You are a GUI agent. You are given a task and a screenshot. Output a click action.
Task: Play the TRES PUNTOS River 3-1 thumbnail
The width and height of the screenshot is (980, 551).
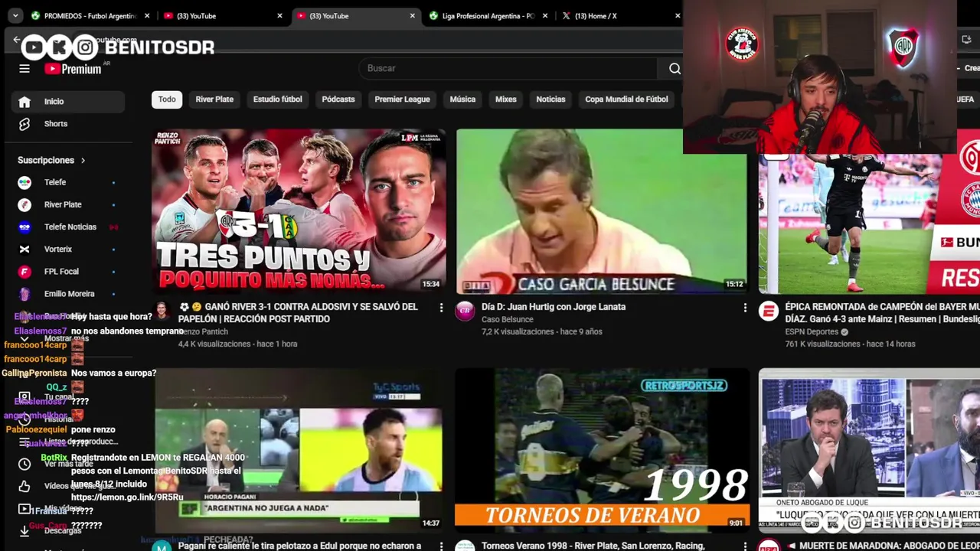299,211
